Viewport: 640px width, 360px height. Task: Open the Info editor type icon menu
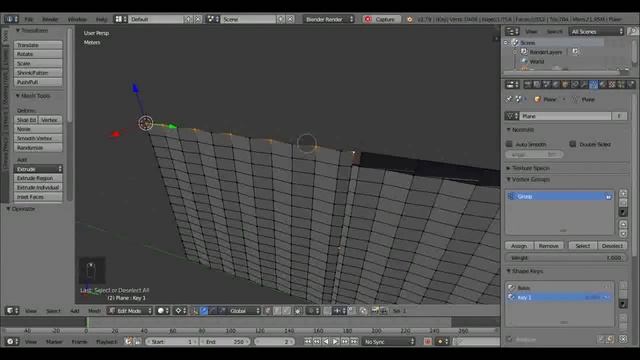coord(11,19)
